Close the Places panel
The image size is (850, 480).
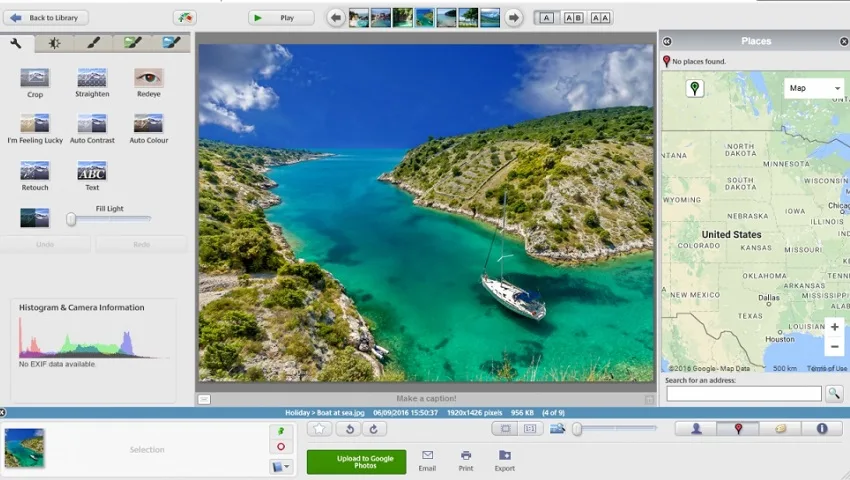click(x=844, y=41)
